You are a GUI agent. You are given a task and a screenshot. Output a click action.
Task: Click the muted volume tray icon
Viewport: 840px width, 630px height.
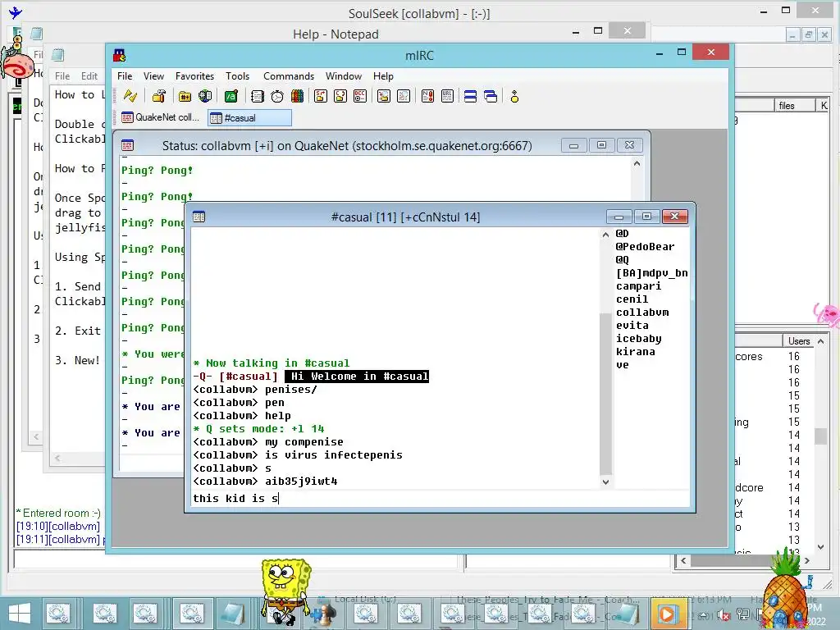(724, 615)
